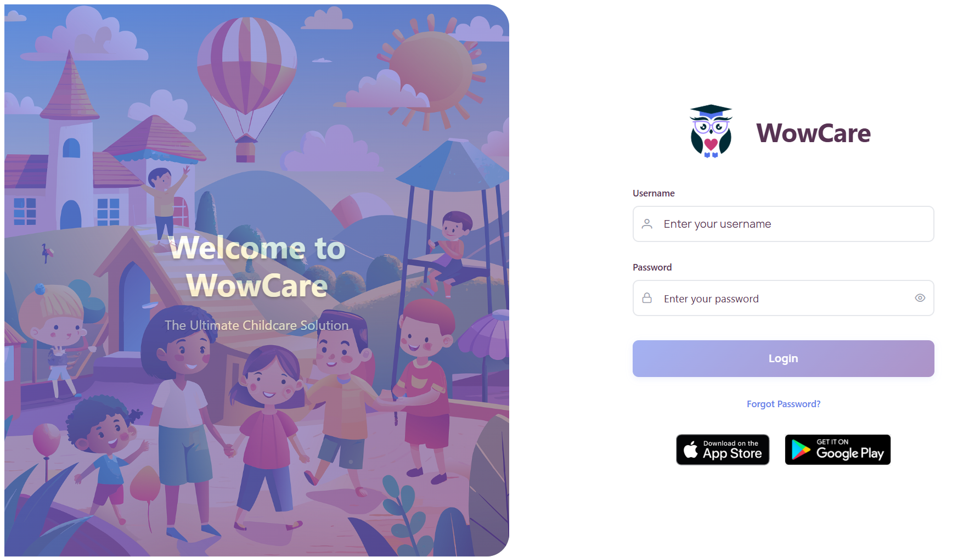
Task: Click the WowCare brand name text
Action: point(813,133)
